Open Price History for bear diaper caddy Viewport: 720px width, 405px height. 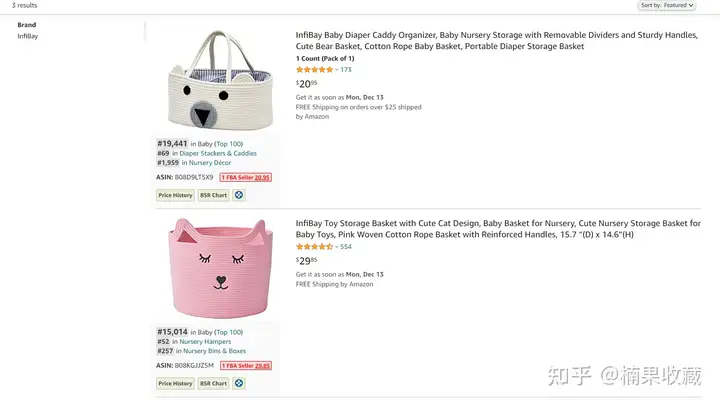(x=175, y=195)
